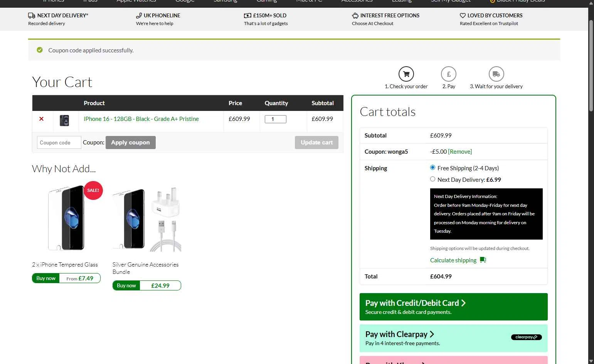Click the £24.99 bundle price label
594x364 pixels.
coord(160,285)
